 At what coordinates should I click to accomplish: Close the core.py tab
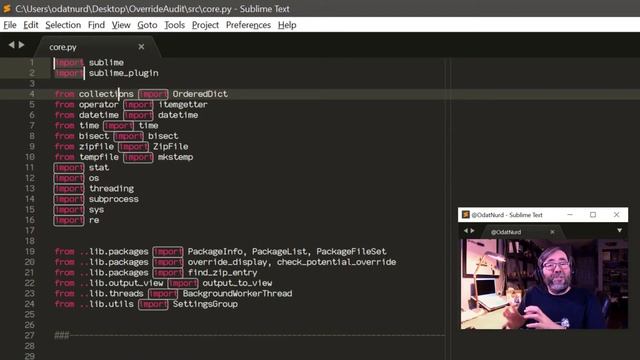click(x=141, y=47)
